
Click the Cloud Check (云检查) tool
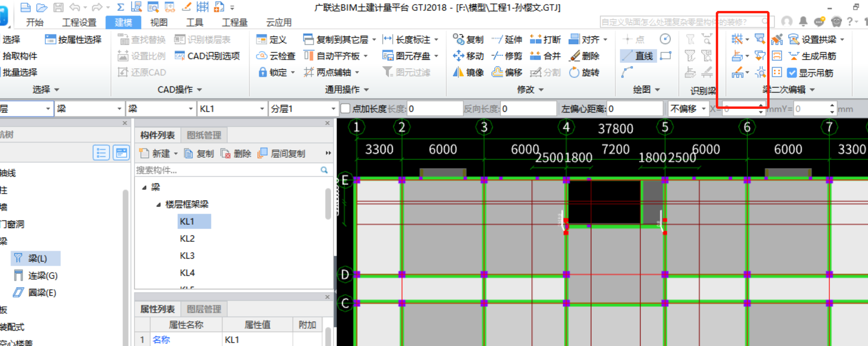[276, 56]
